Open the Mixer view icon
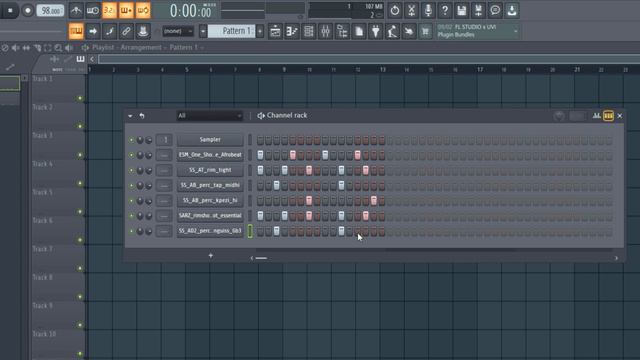The image size is (640, 360). 325,31
